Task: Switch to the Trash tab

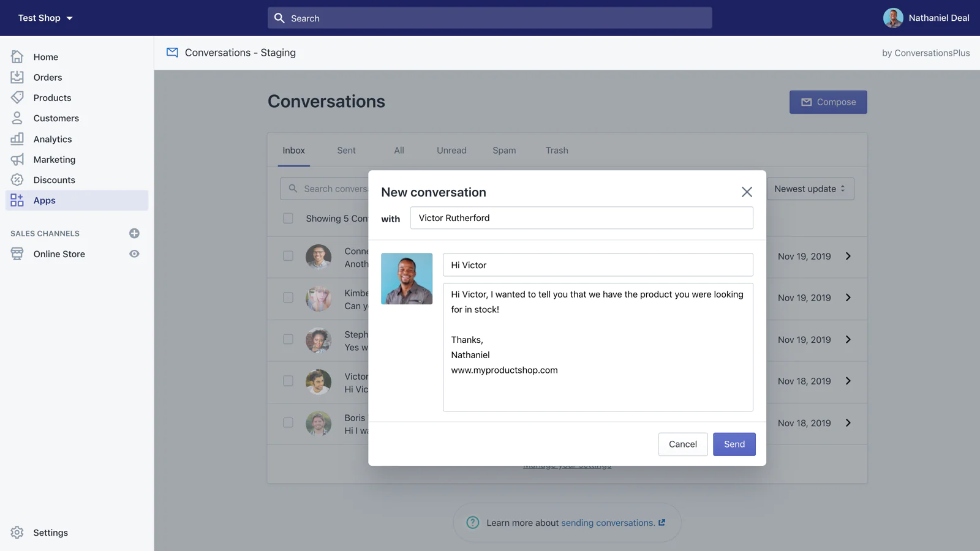Action: [x=557, y=151]
